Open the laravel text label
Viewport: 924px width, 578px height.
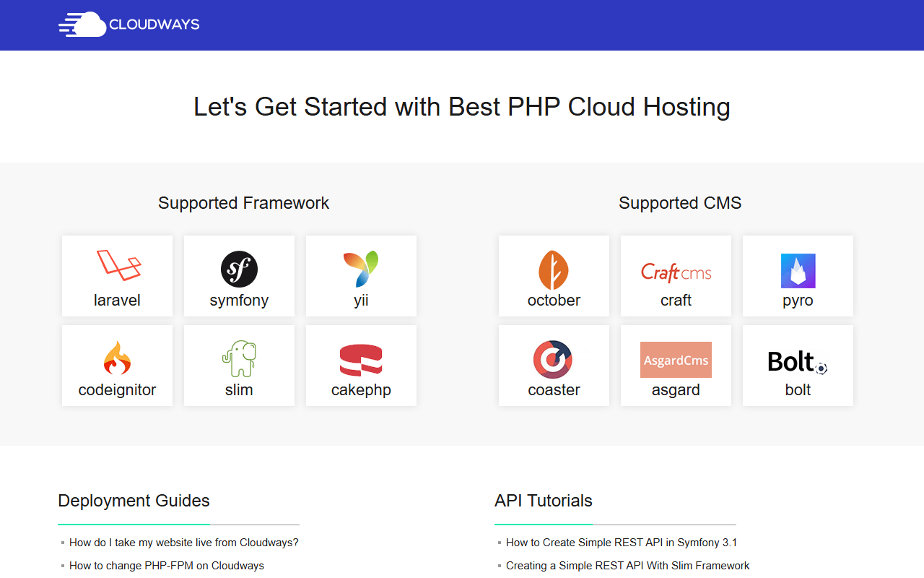coord(117,301)
